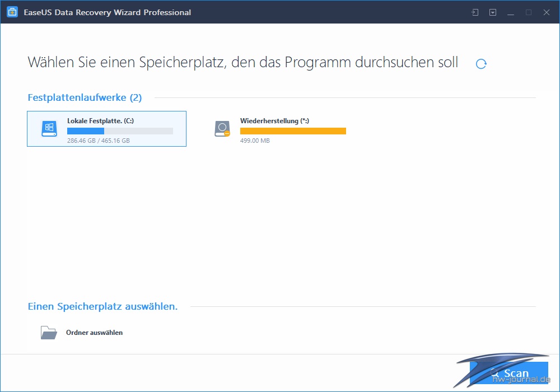Open the title bar dropdown menu icon

493,12
